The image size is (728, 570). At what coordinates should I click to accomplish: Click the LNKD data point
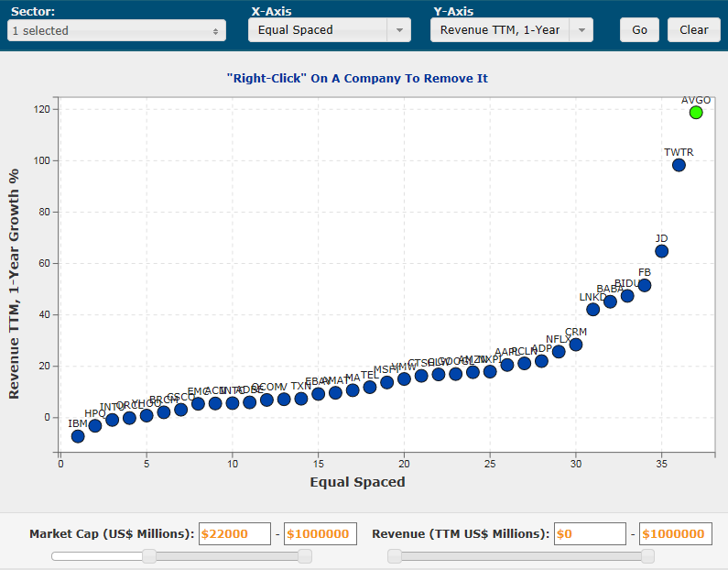(x=592, y=310)
